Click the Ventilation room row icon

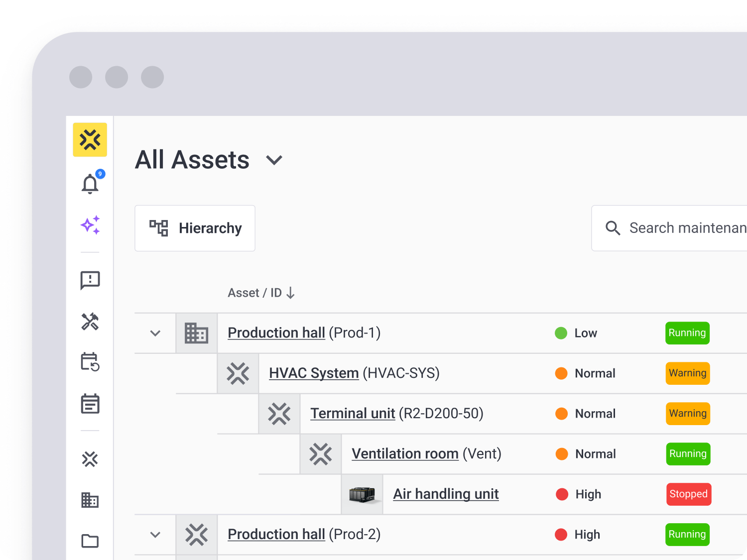321,454
